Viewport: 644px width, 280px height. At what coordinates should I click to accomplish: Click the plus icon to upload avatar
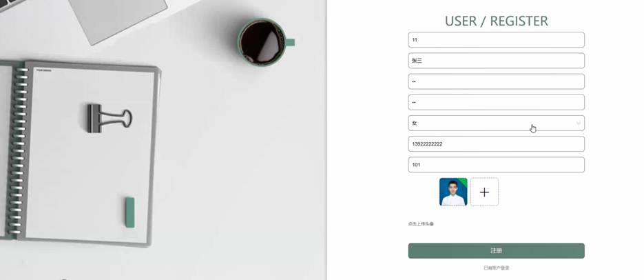tap(484, 192)
